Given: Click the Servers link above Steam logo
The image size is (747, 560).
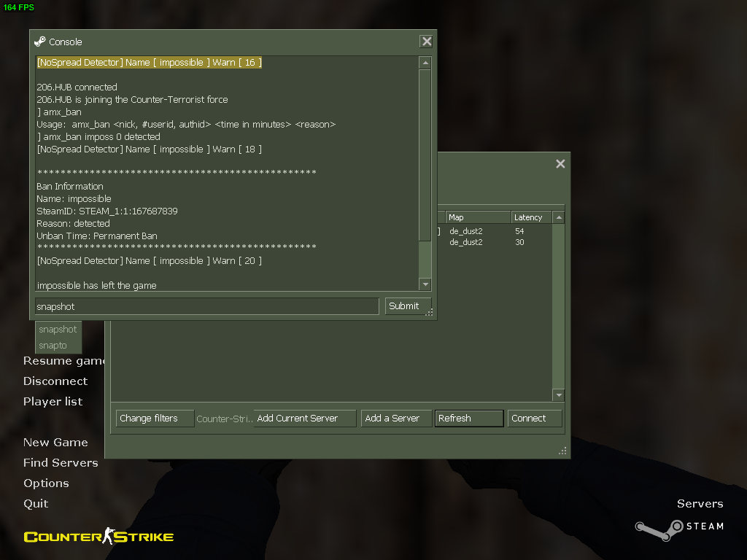Looking at the screenshot, I should tap(700, 503).
